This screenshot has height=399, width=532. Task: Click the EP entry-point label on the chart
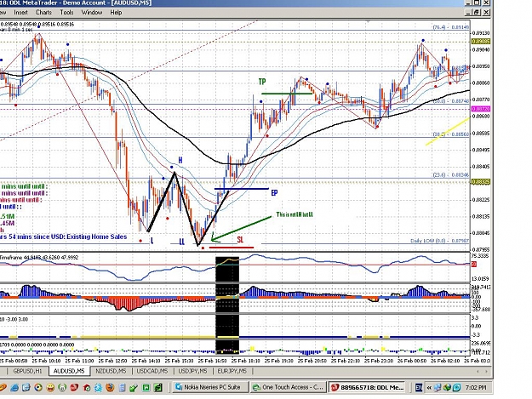[x=274, y=193]
